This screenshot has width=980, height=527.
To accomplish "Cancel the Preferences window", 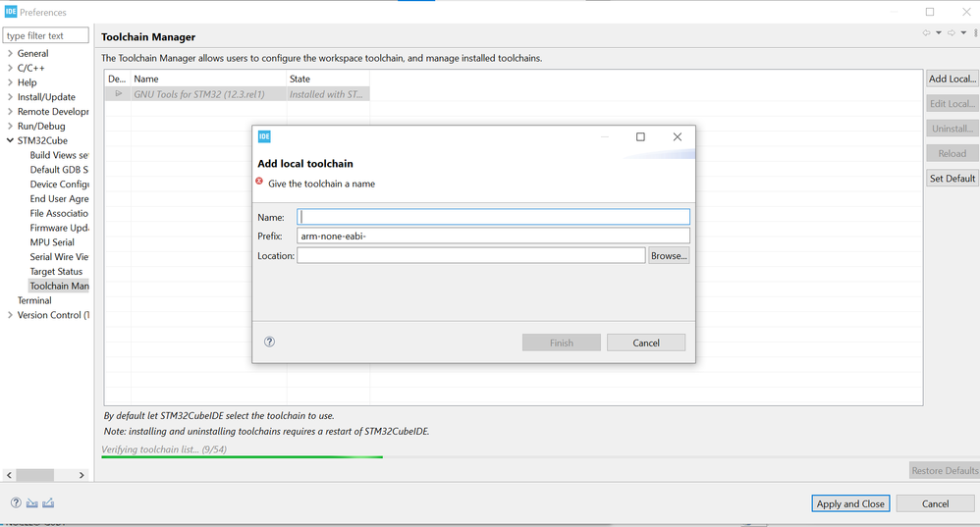I will coord(935,503).
